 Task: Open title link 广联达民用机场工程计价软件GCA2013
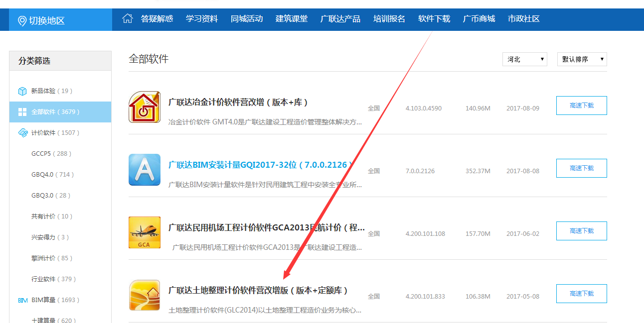pyautogui.click(x=267, y=227)
